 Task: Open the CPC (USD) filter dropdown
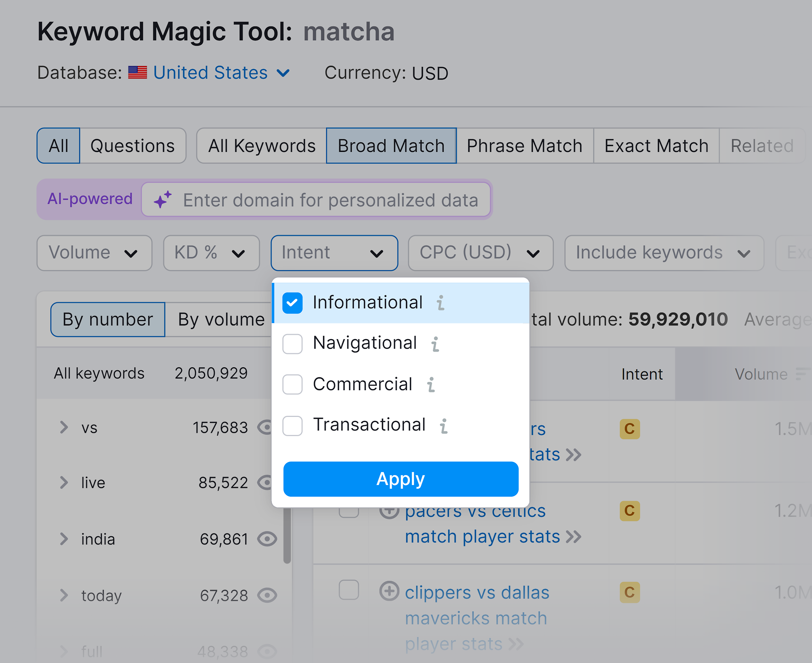[x=480, y=253]
